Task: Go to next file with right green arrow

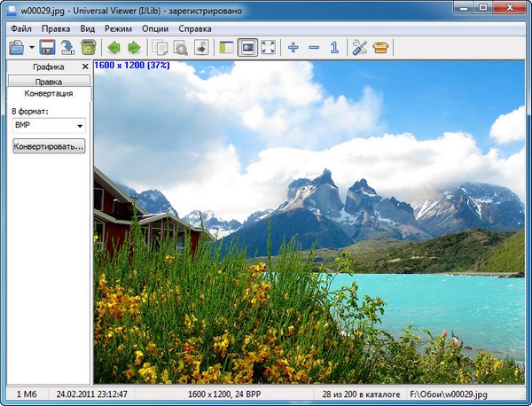Action: pyautogui.click(x=135, y=48)
